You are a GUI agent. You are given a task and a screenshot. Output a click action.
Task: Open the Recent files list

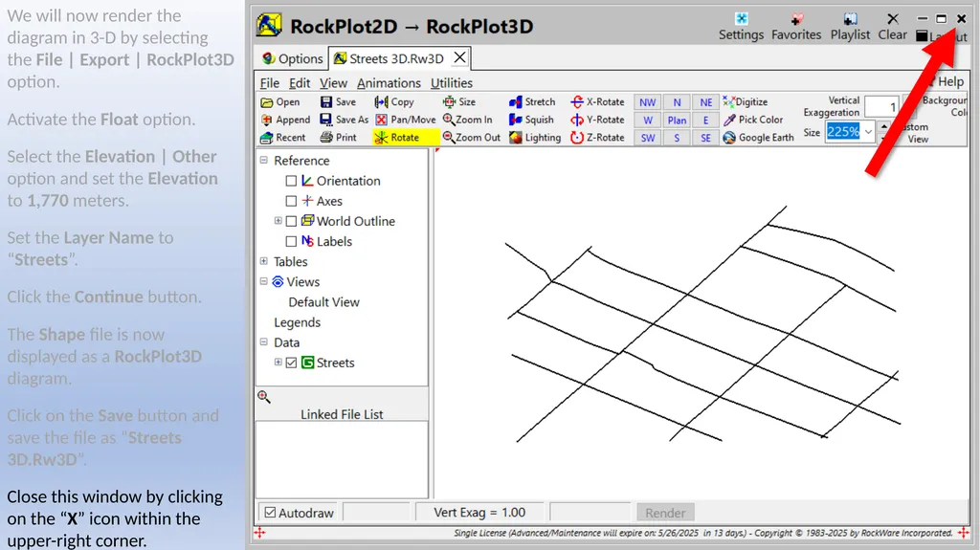(x=283, y=138)
